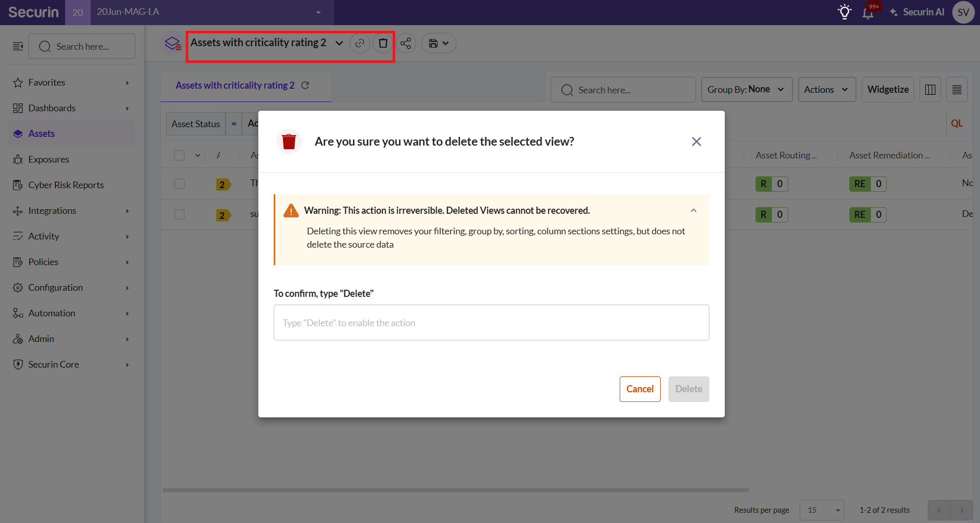Expand the Configuration sidebar item
Image resolution: width=980 pixels, height=523 pixels.
72,288
